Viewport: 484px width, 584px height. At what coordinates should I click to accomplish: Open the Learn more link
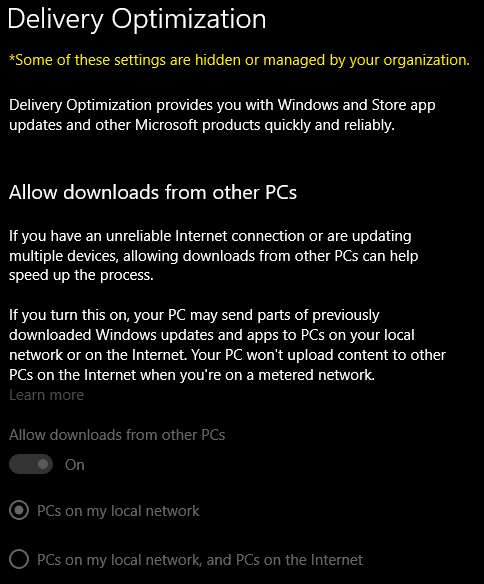(47, 395)
